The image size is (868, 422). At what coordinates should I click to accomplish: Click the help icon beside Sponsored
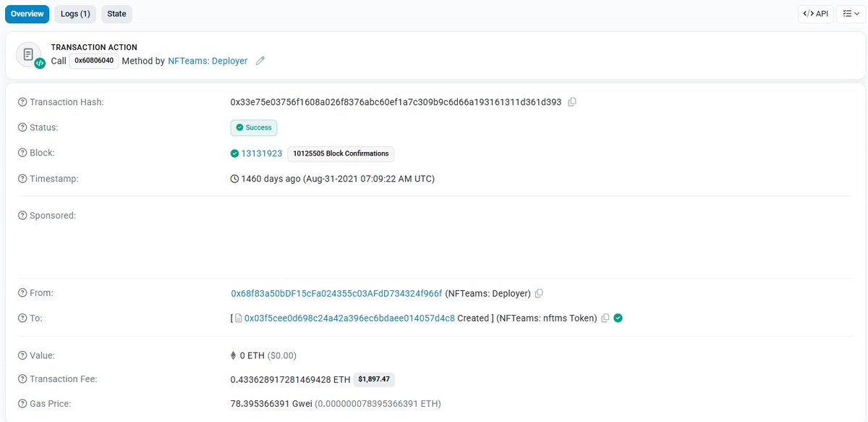22,216
